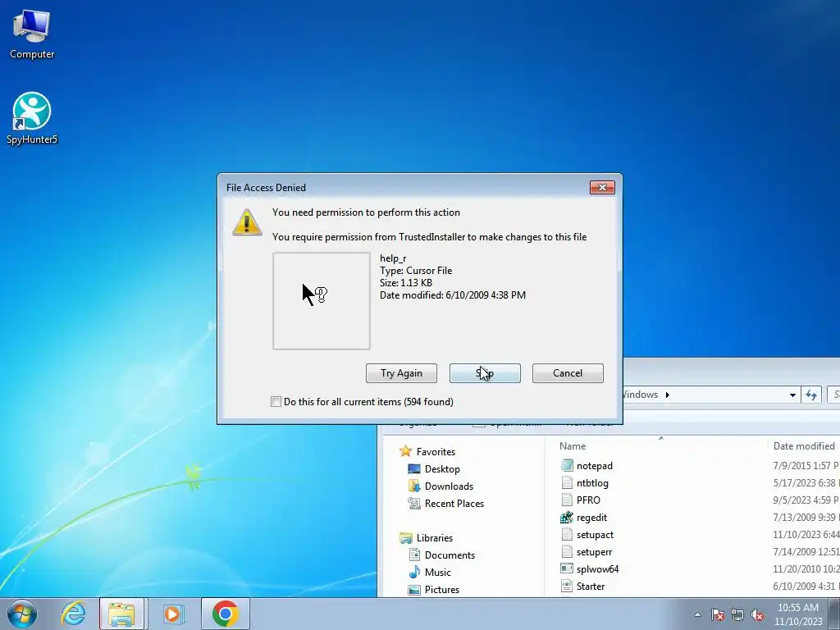The image size is (840, 630).
Task: Select Libraries in Explorer navigation pane
Action: [435, 537]
